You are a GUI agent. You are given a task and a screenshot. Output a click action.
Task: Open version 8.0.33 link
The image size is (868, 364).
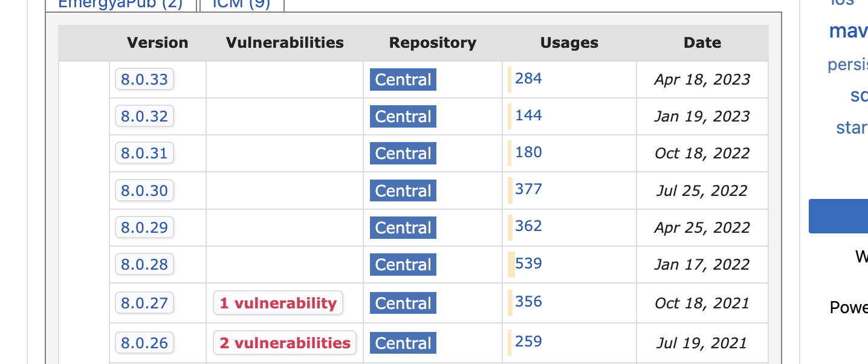click(x=144, y=79)
